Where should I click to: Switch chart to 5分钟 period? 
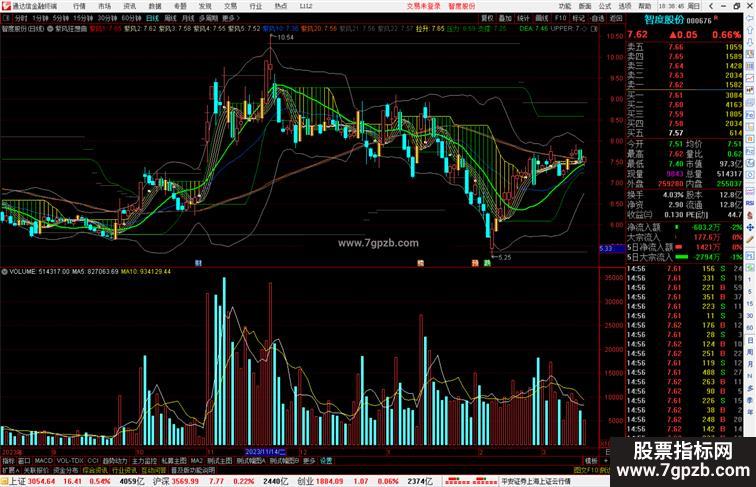(x=61, y=18)
